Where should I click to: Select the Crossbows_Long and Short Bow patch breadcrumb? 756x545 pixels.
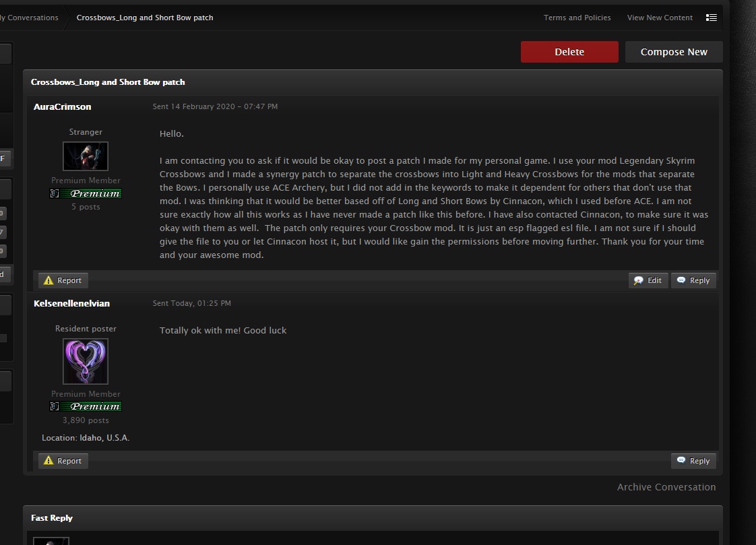(145, 18)
